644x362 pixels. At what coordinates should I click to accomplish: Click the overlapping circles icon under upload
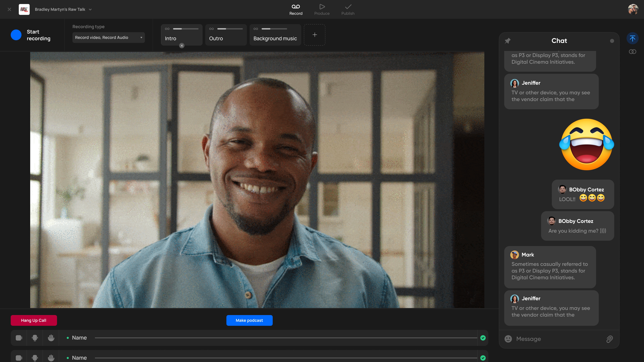click(632, 52)
